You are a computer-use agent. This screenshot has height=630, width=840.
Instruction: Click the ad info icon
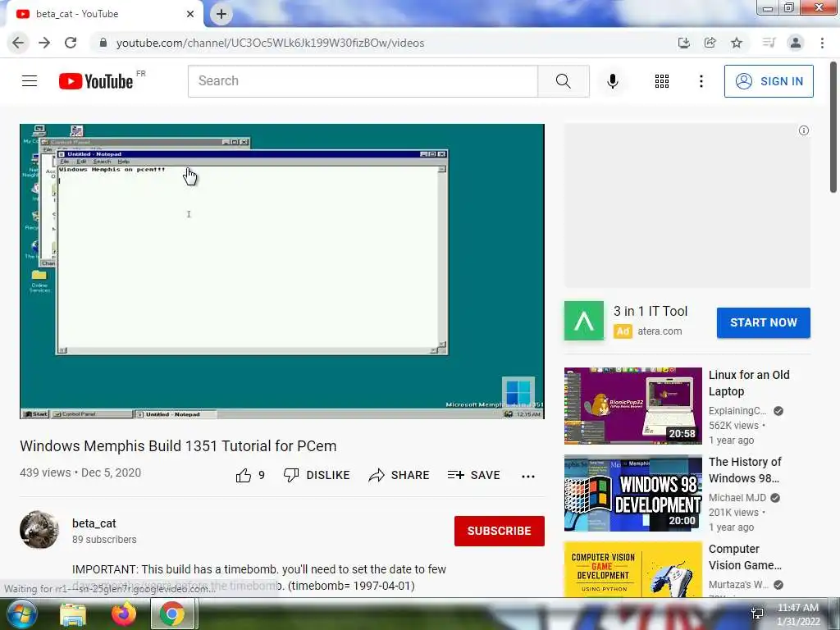pos(804,130)
